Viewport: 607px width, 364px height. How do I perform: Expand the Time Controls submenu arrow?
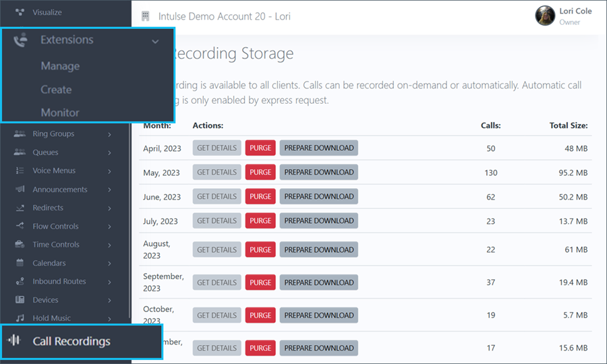pos(109,245)
